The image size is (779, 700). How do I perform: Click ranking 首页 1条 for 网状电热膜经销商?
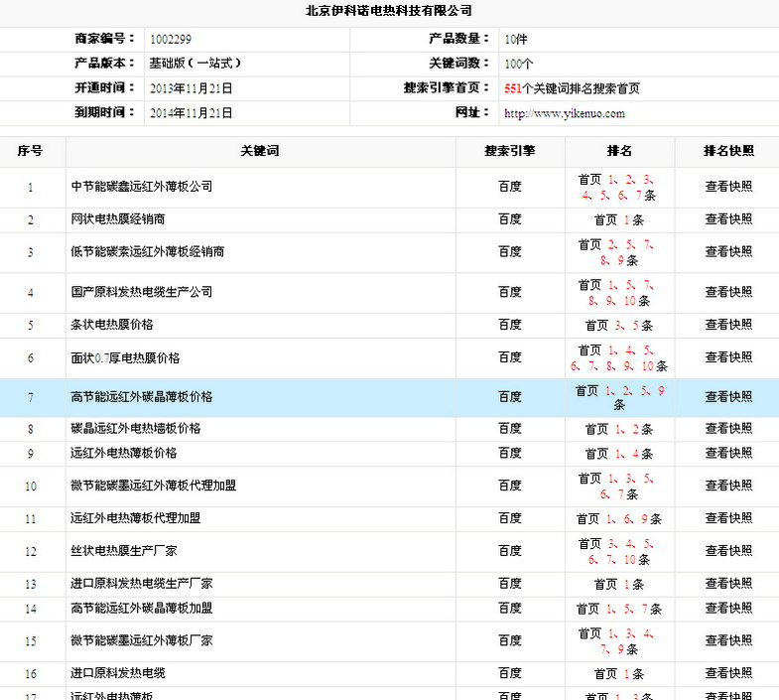619,219
